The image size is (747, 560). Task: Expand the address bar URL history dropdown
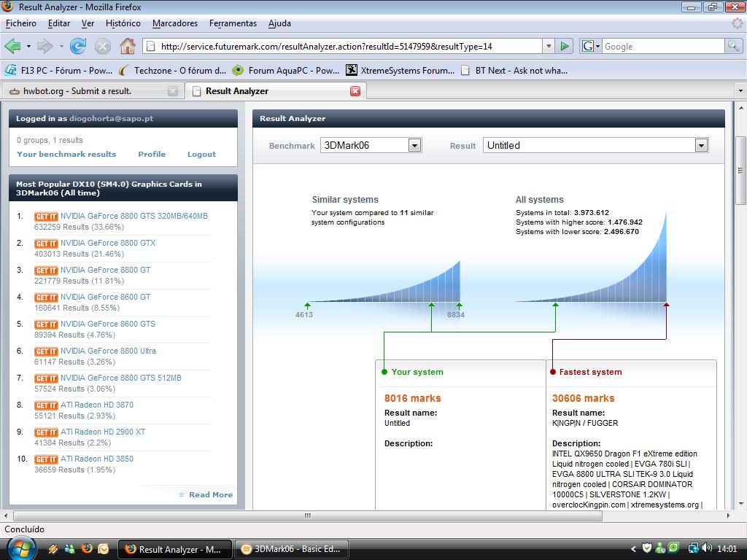[549, 46]
